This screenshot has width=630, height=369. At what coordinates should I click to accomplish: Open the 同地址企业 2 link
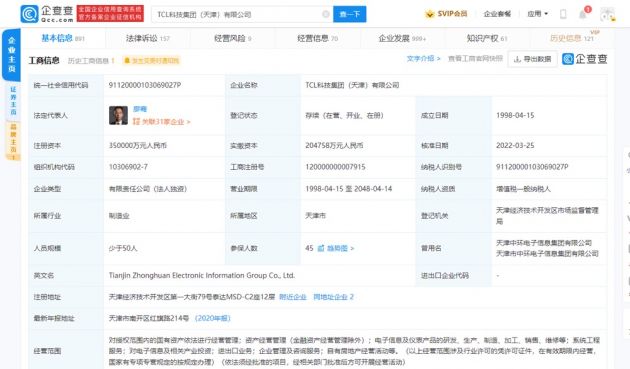[x=333, y=297]
